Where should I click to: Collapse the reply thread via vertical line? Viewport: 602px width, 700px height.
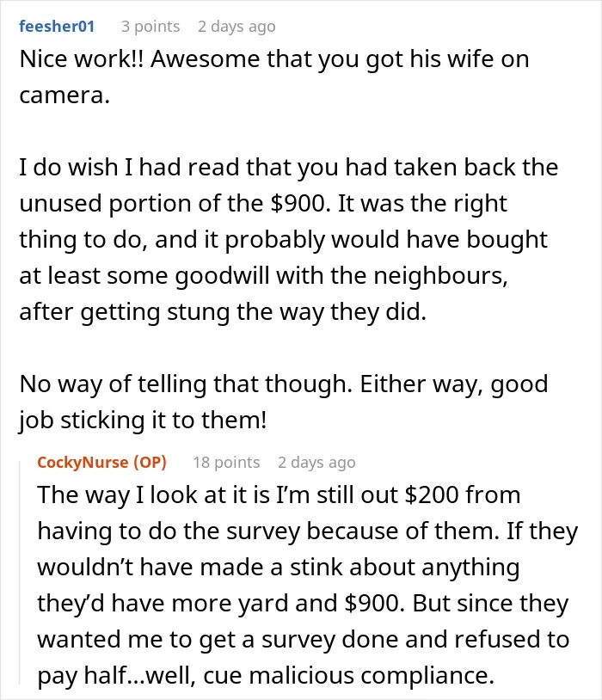(20, 571)
